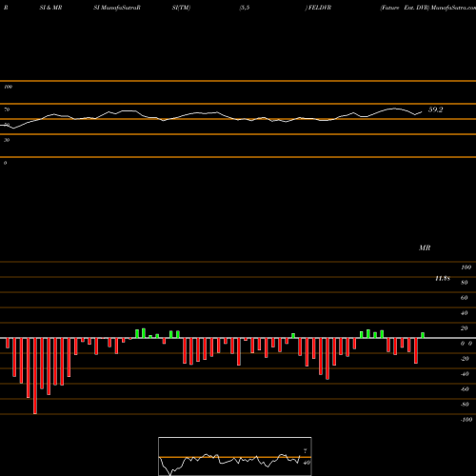Click the MR axis label 60
The image size is (476, 476).
tap(465, 298)
